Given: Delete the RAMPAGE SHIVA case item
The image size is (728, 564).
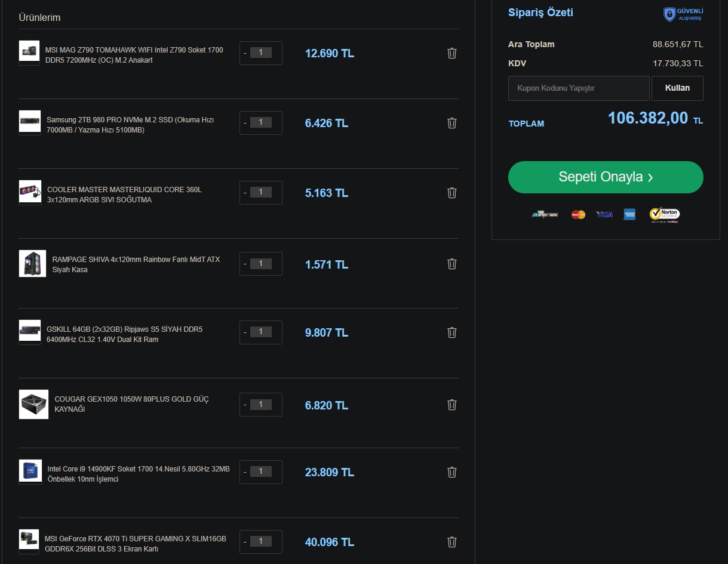Looking at the screenshot, I should (x=452, y=264).
